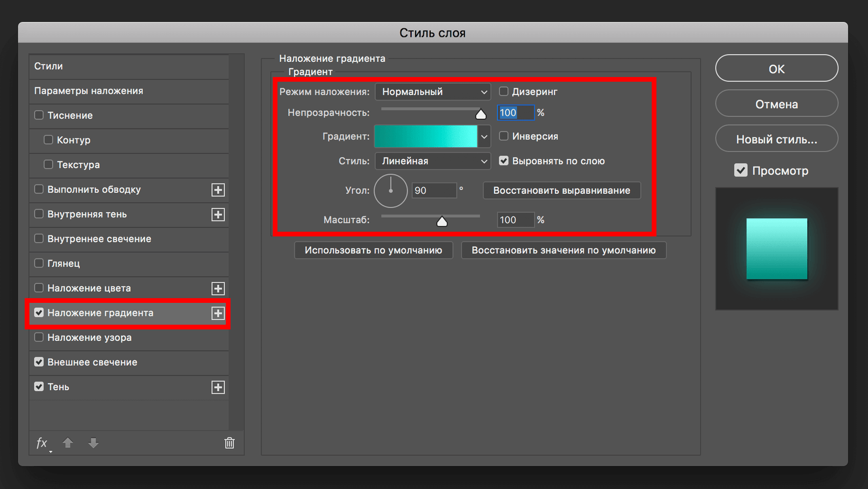Click the fx effects menu icon
Image resolution: width=868 pixels, height=489 pixels.
pos(42,443)
